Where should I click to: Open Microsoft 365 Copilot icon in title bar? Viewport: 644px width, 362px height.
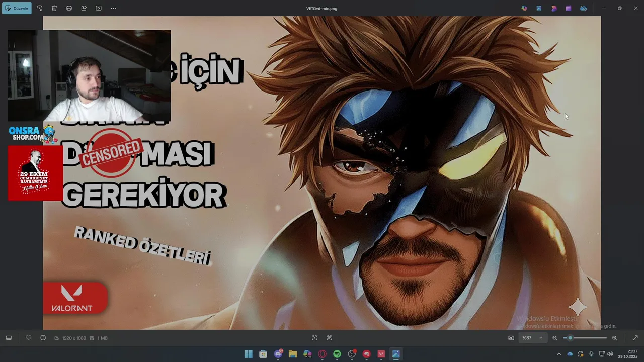tap(524, 8)
